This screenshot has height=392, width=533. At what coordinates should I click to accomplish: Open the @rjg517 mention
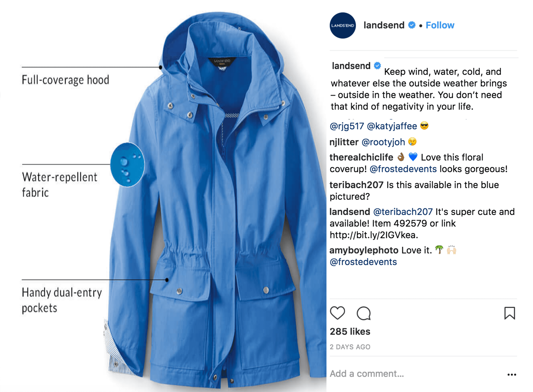tap(347, 126)
